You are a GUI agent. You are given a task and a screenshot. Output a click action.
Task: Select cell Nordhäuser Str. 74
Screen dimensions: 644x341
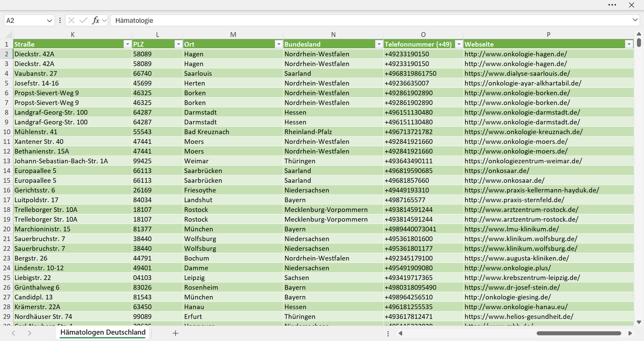pyautogui.click(x=73, y=317)
